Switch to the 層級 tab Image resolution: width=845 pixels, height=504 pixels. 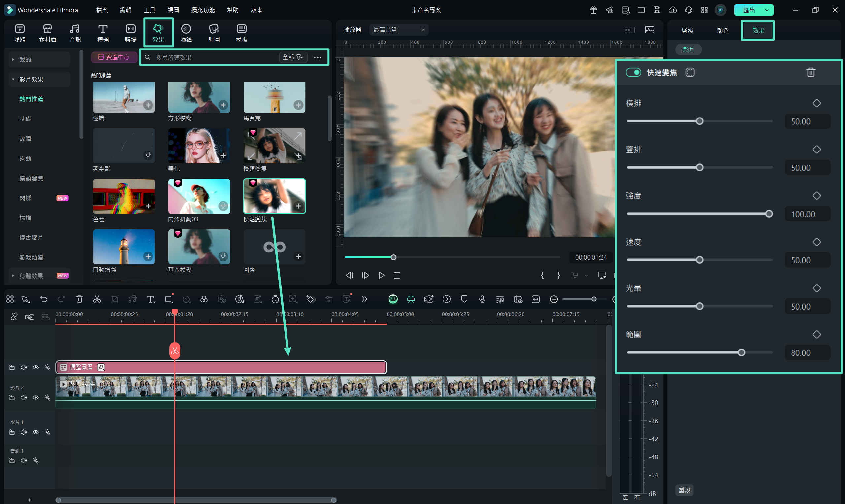687,31
